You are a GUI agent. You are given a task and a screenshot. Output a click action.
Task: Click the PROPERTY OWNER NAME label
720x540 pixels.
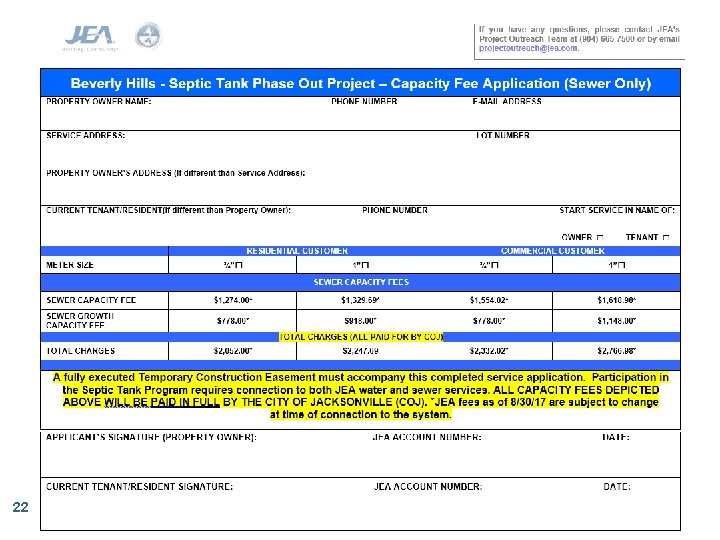[x=99, y=101]
